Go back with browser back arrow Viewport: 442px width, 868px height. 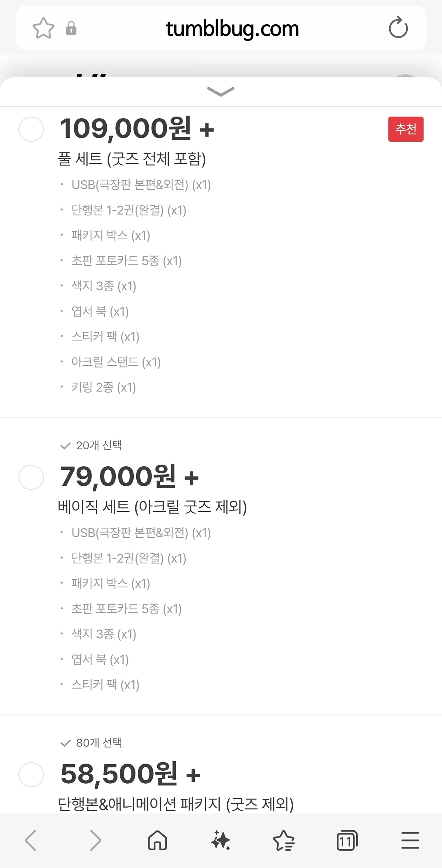click(31, 840)
